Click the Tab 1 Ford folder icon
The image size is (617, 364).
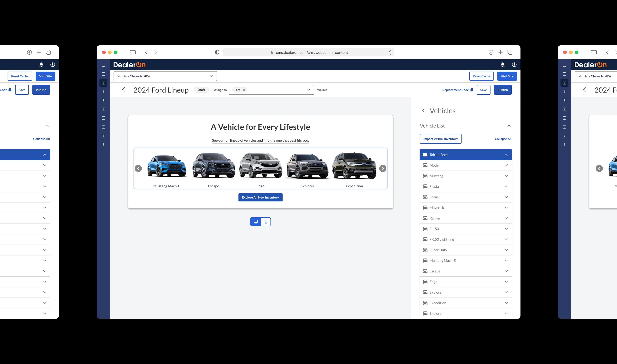coord(425,155)
